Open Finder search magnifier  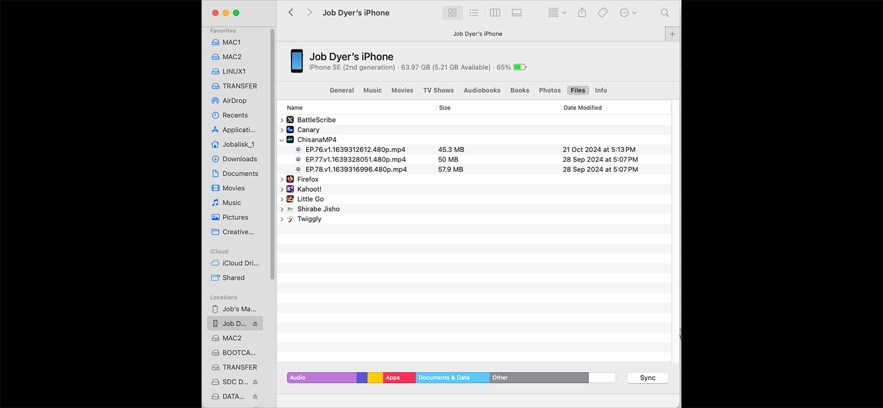(665, 12)
